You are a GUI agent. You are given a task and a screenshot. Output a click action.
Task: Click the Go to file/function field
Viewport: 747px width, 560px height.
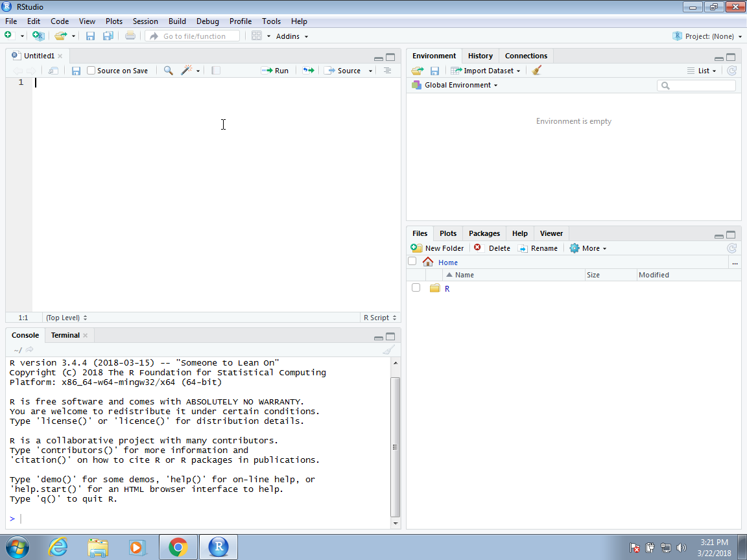193,36
